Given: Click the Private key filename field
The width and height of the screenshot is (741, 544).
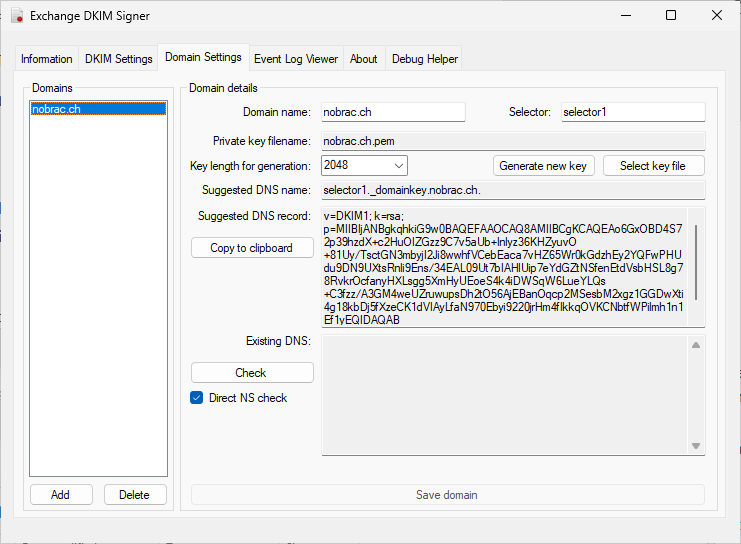Looking at the screenshot, I should coord(513,141).
